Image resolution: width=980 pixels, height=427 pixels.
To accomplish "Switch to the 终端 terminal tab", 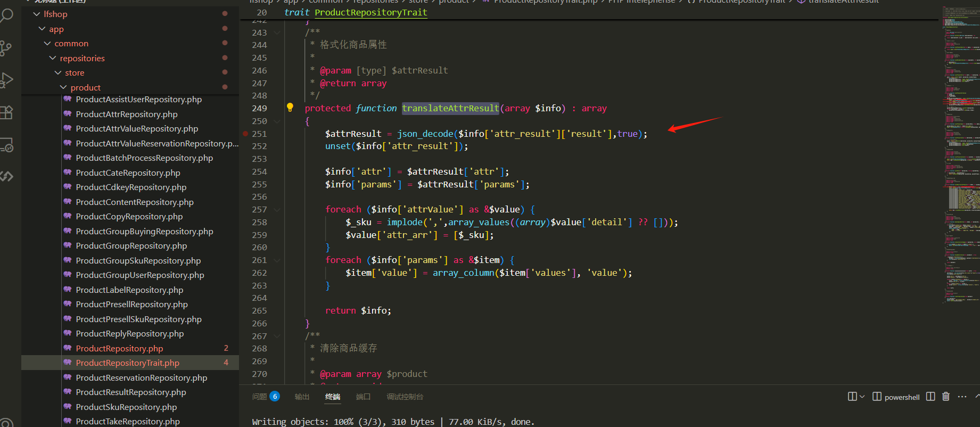I will click(333, 397).
